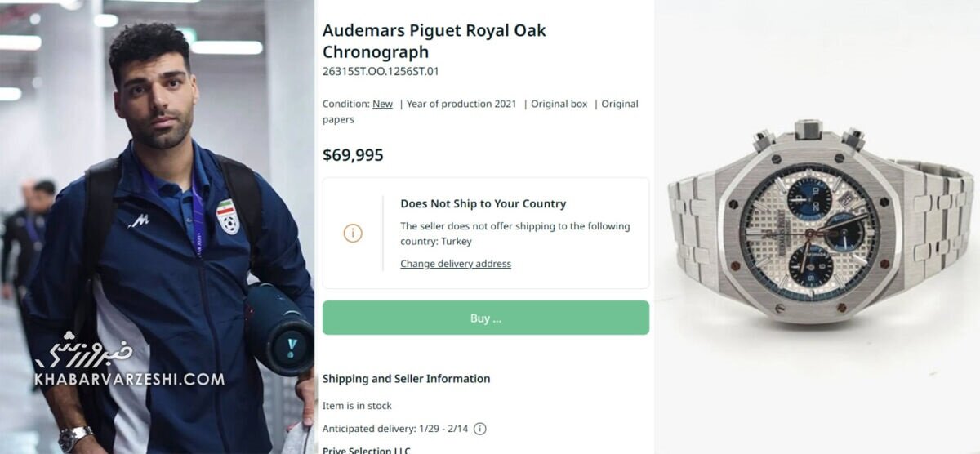Open the "Change delivery address" link
This screenshot has width=980, height=454.
pos(456,264)
